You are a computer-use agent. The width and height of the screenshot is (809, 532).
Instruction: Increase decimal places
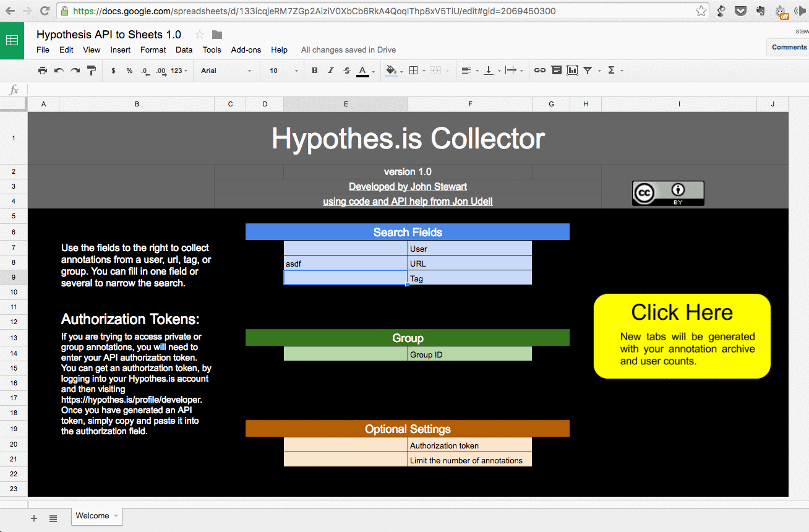161,71
